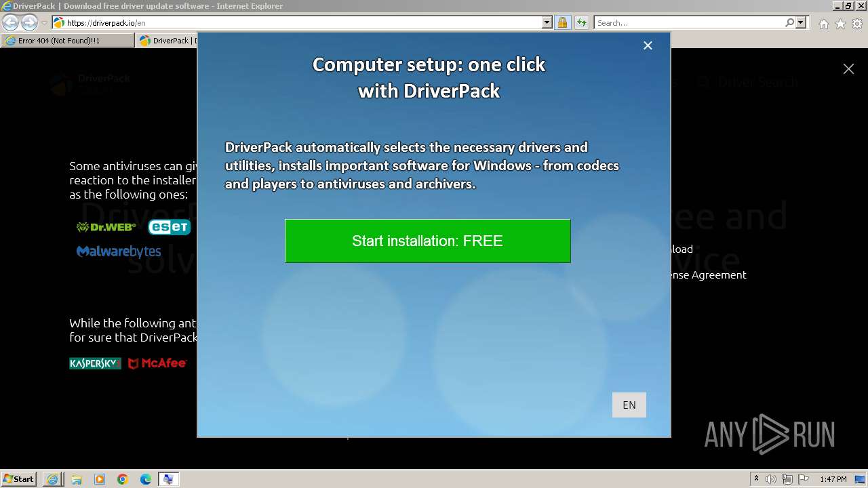The height and width of the screenshot is (488, 868).
Task: Close the DriverPack setup dialog
Action: coord(648,45)
